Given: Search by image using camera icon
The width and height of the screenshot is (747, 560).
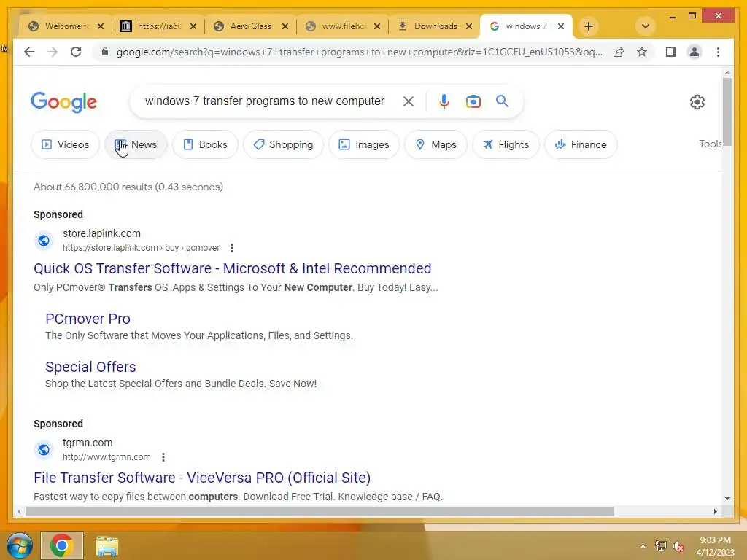Looking at the screenshot, I should (473, 101).
